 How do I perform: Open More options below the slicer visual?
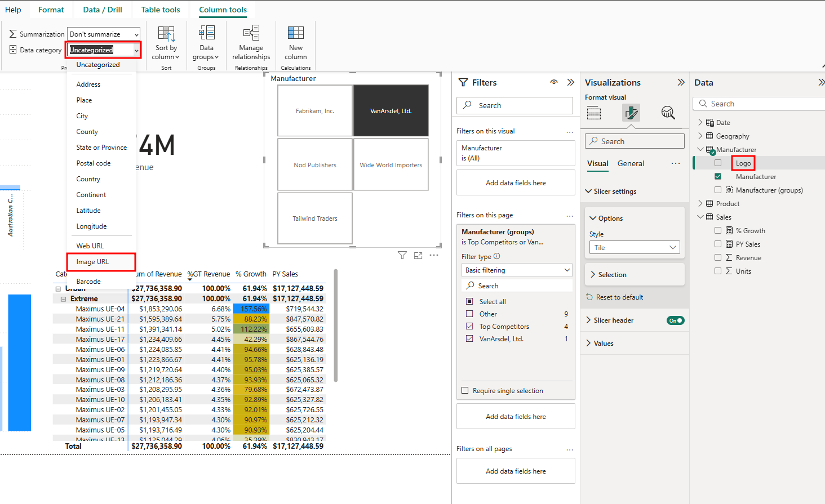tap(434, 255)
